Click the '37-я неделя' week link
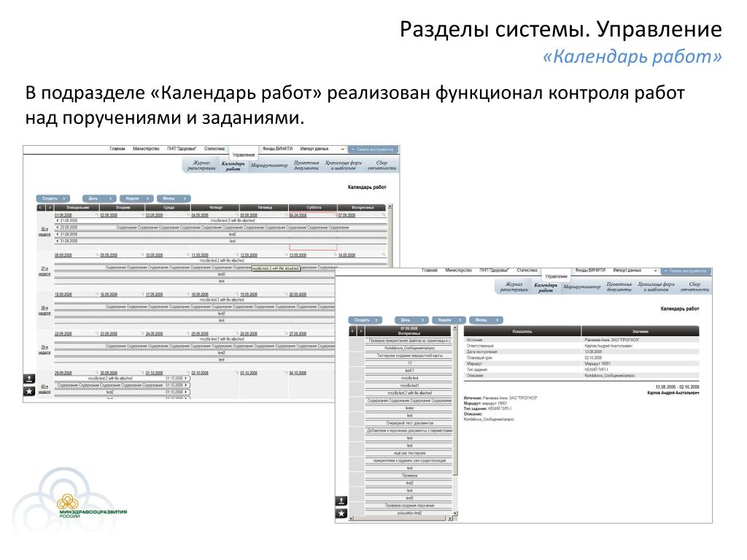 [44, 271]
